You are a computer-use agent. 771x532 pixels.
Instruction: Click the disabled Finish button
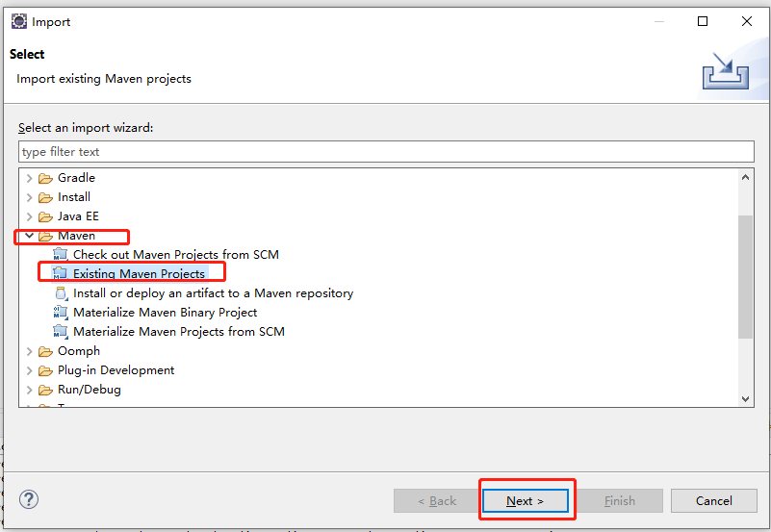[620, 500]
